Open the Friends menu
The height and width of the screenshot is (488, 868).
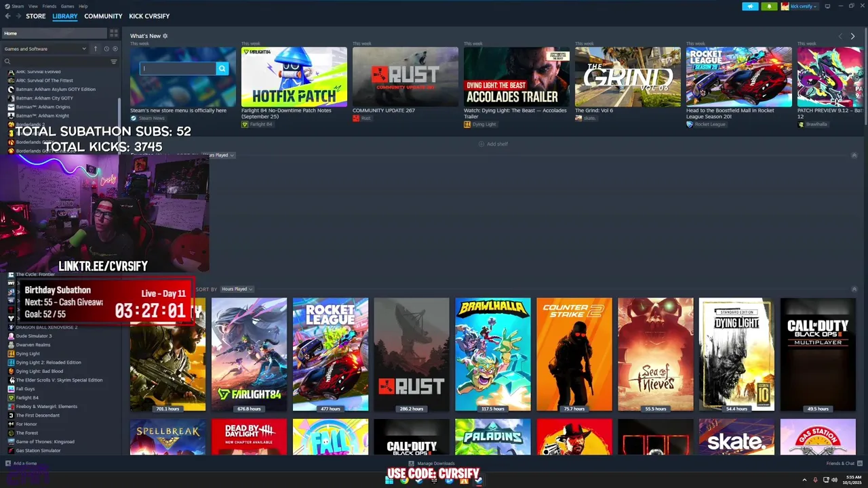[50, 6]
